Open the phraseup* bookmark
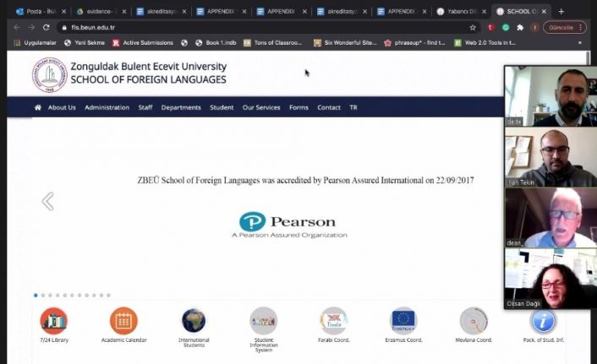The height and width of the screenshot is (364, 597). [x=414, y=42]
